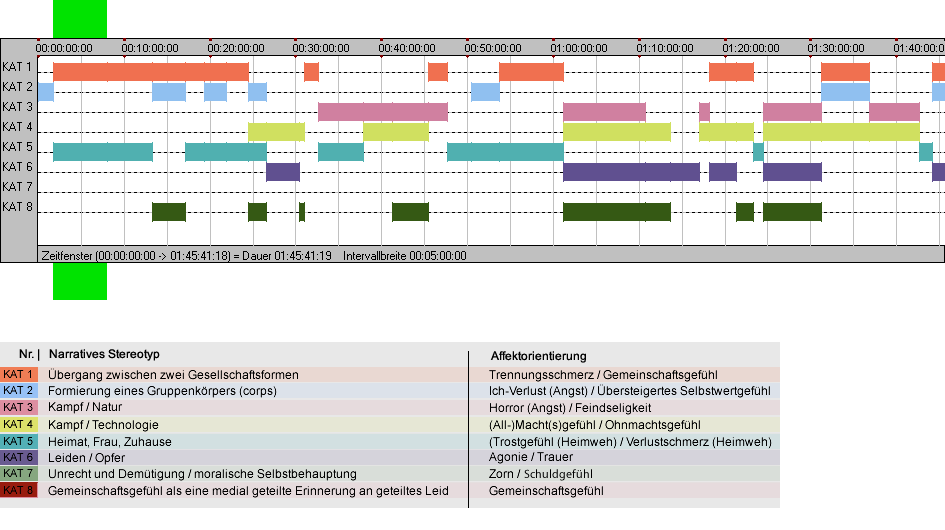Click '(All-)Macht(s)gefühl / Ohnmachtsgefühl' affect text
The height and width of the screenshot is (530, 945).
click(595, 425)
